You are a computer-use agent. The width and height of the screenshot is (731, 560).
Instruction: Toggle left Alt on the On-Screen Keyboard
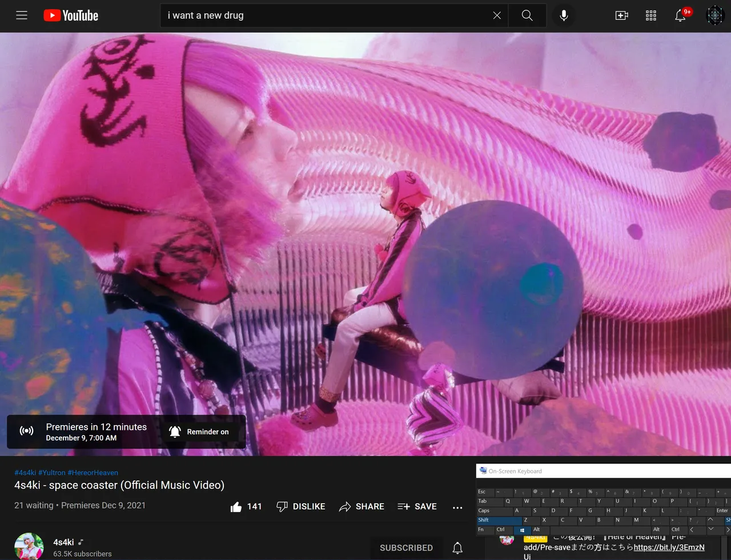coord(541,530)
